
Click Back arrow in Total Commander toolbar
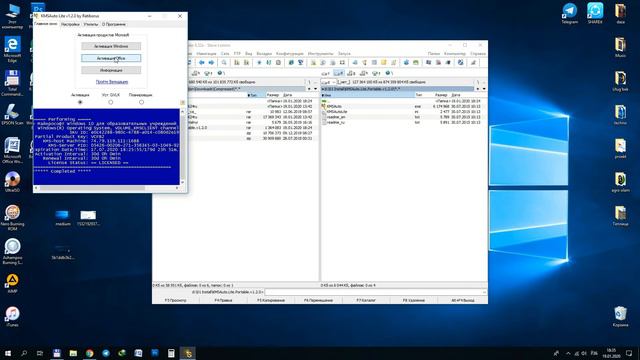[x=202, y=62]
